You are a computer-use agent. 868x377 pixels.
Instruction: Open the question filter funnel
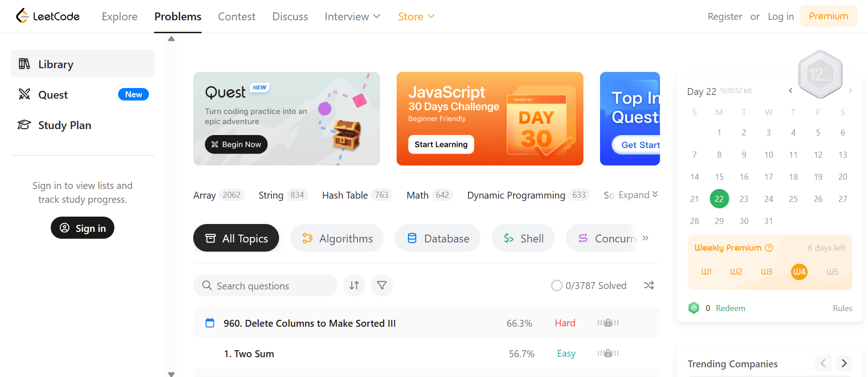tap(382, 285)
